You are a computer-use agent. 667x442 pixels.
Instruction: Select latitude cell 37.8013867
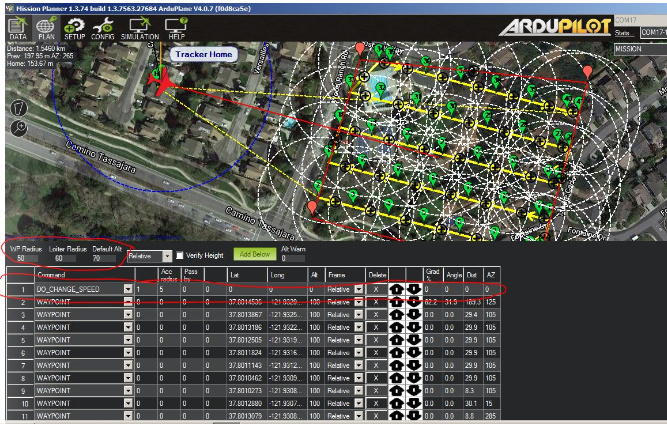coord(247,315)
